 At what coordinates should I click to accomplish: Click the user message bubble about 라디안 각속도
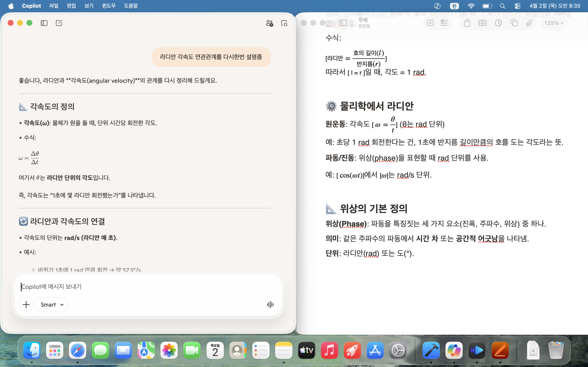(211, 57)
